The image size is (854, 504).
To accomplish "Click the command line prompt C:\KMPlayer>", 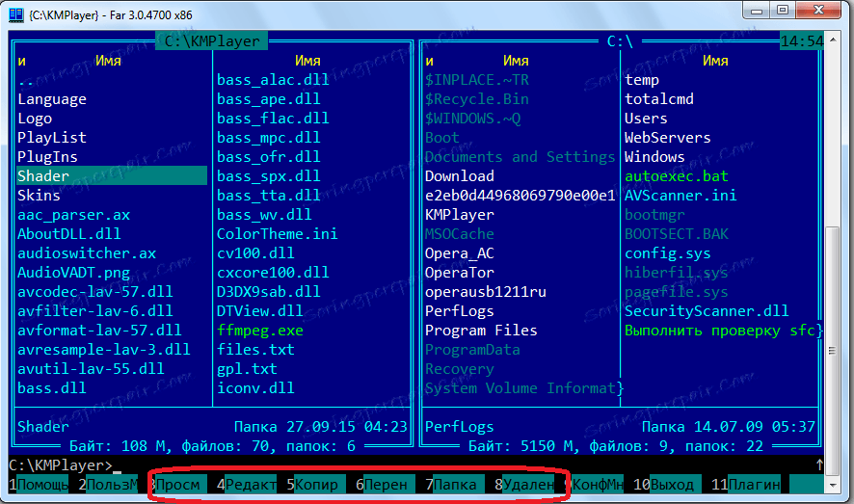I will (61, 465).
